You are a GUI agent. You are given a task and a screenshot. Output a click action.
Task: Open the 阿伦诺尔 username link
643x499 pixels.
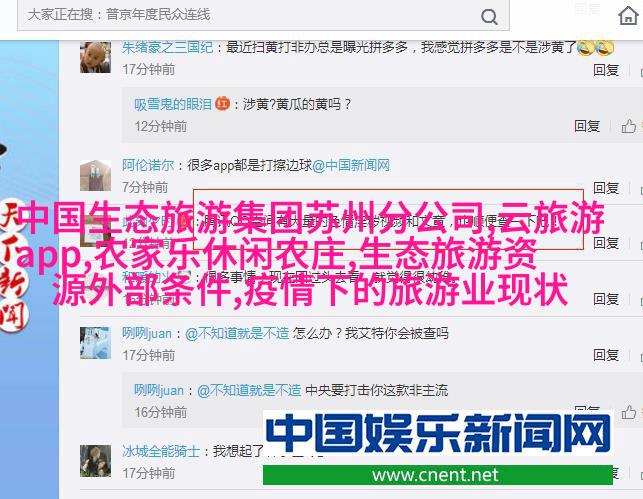(x=148, y=165)
